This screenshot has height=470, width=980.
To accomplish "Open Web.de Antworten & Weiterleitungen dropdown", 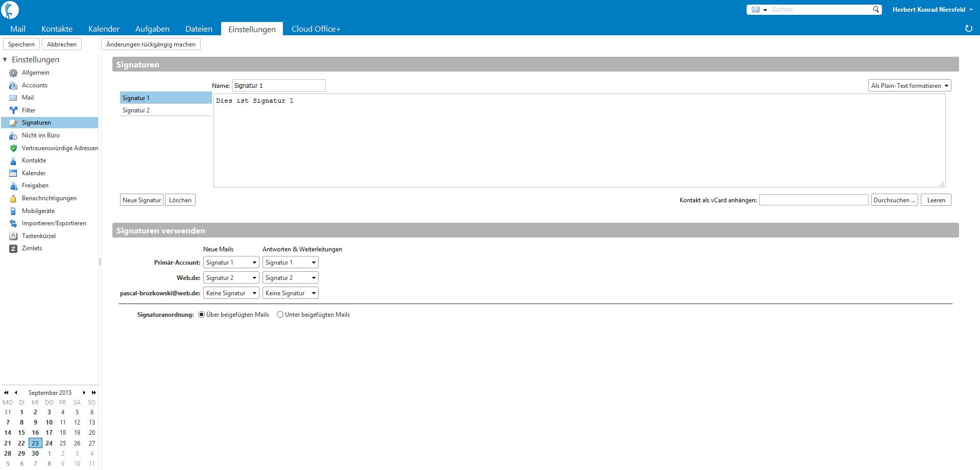I will coord(291,278).
